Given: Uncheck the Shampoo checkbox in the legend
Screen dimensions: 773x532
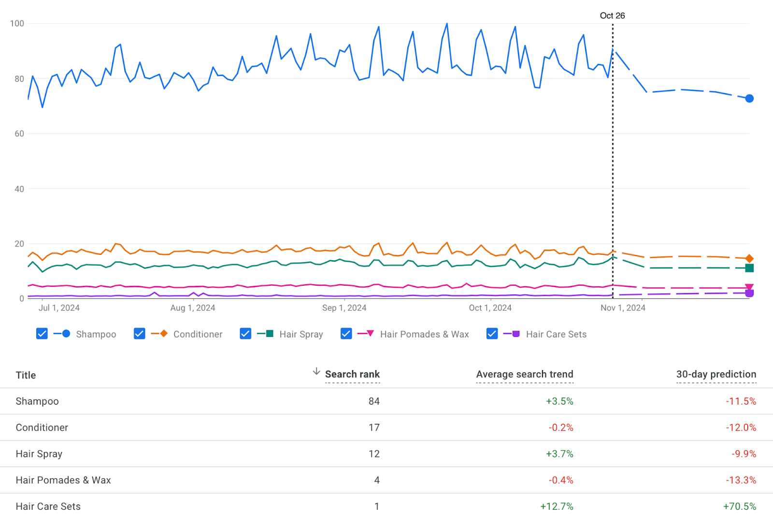Looking at the screenshot, I should 42,334.
